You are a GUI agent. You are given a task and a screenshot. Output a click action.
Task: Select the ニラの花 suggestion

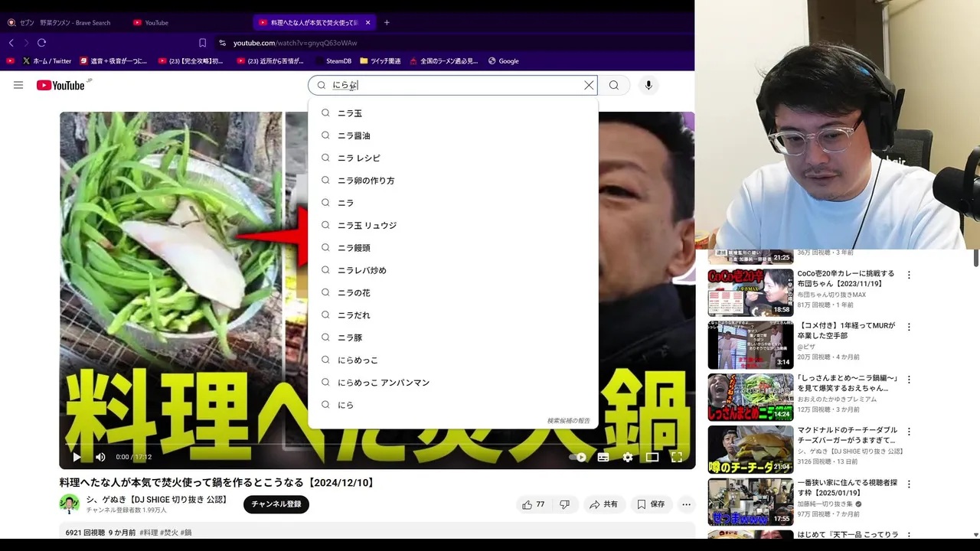(x=452, y=292)
